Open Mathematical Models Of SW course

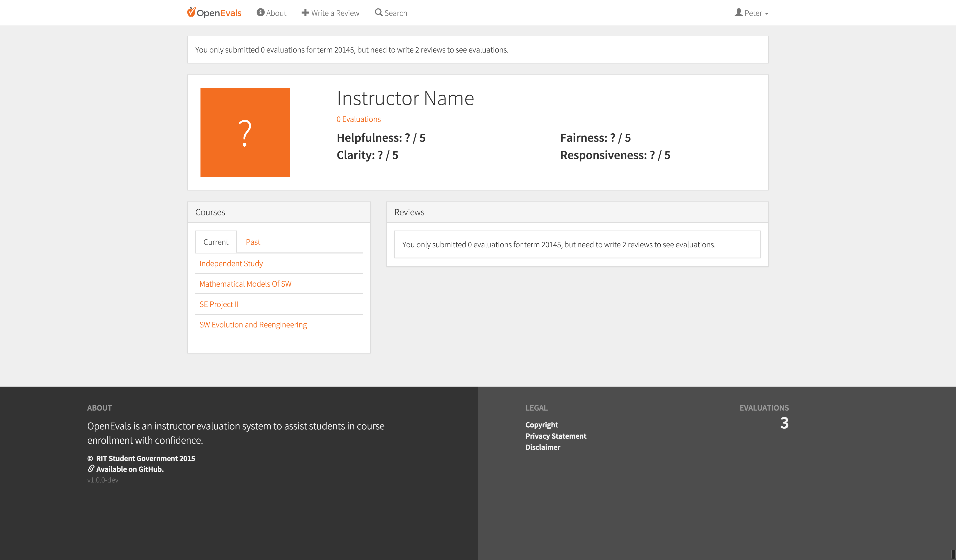point(245,284)
